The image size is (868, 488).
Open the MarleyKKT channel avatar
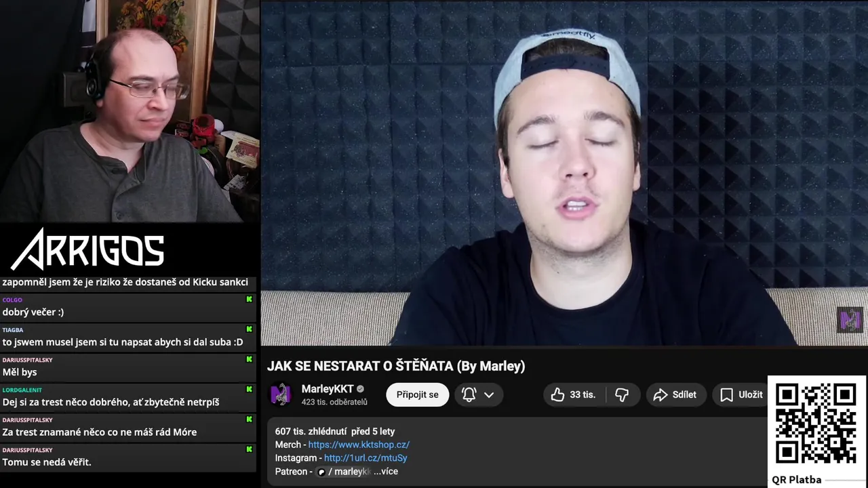point(281,394)
